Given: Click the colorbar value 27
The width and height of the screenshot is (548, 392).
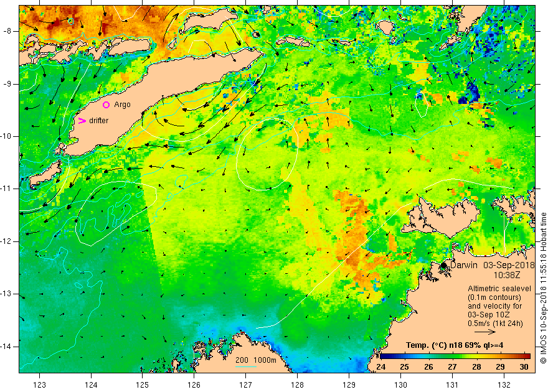Looking at the screenshot, I should 452,367.
